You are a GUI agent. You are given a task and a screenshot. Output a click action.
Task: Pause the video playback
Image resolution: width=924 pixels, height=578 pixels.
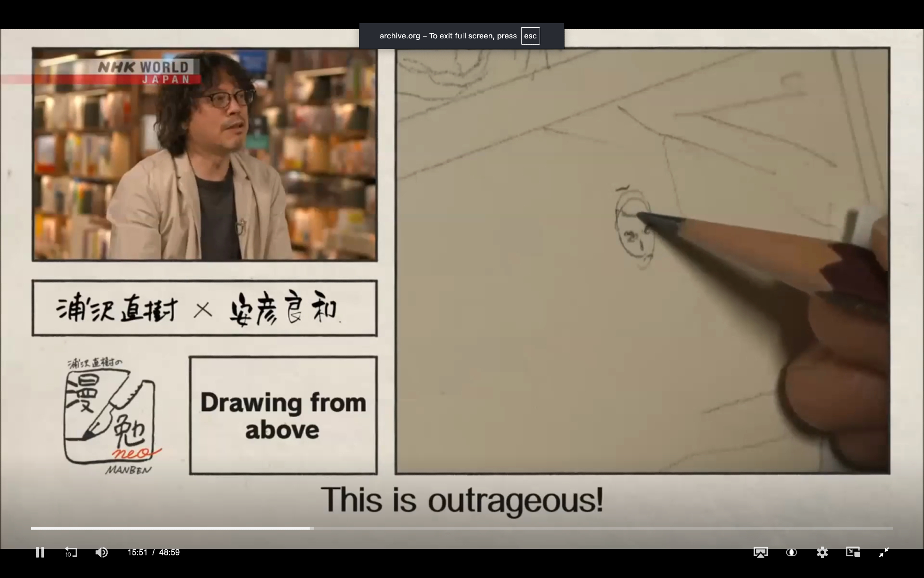tap(40, 552)
